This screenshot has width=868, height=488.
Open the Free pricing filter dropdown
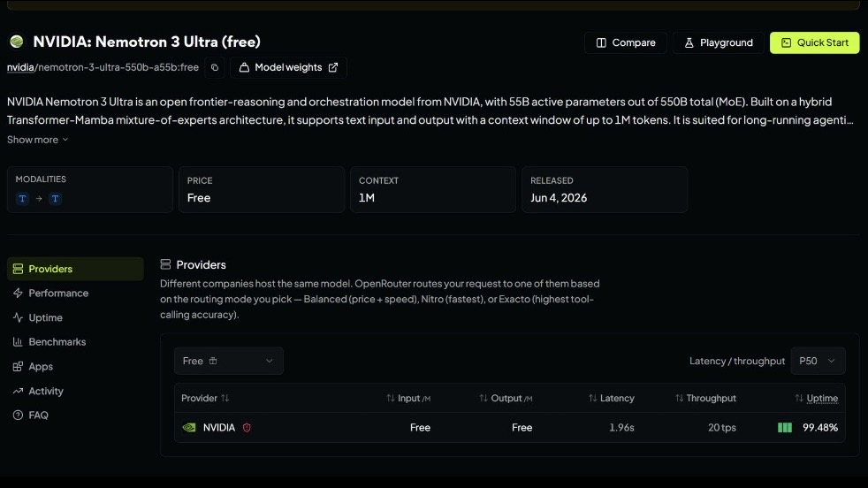coord(229,361)
